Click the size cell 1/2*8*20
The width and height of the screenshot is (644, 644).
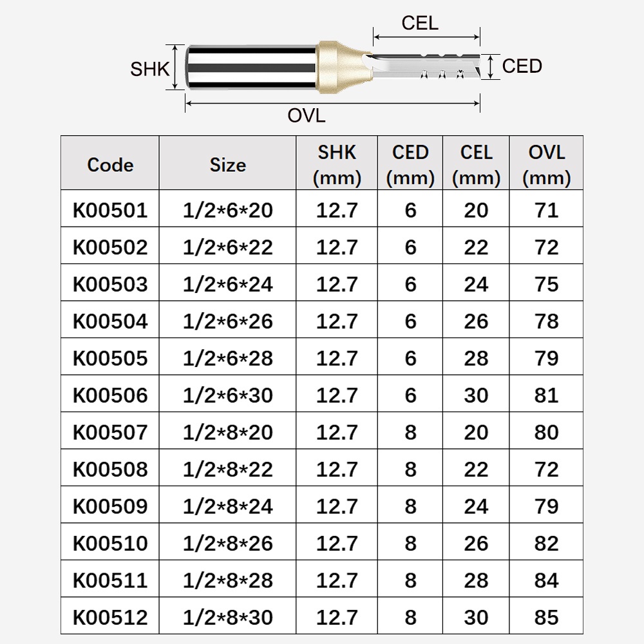[x=227, y=432]
